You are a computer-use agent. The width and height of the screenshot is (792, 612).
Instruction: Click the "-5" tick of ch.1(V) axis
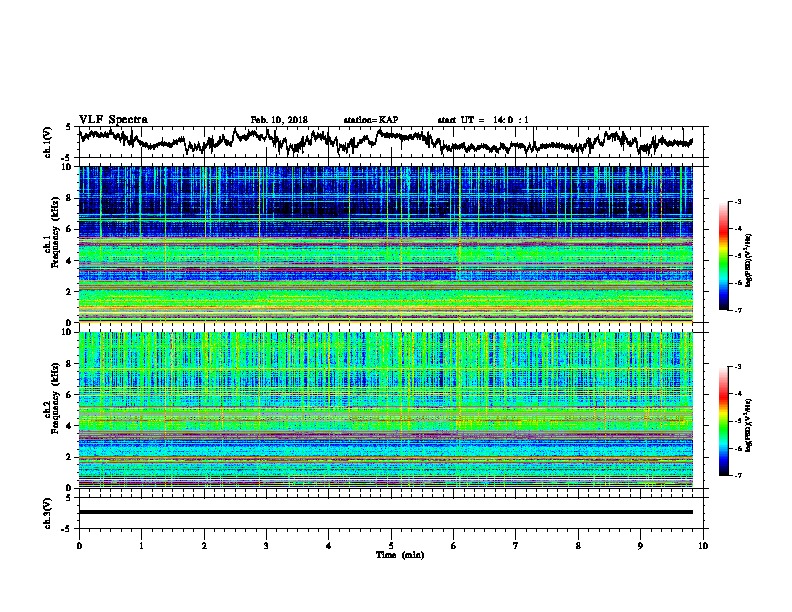[66, 158]
